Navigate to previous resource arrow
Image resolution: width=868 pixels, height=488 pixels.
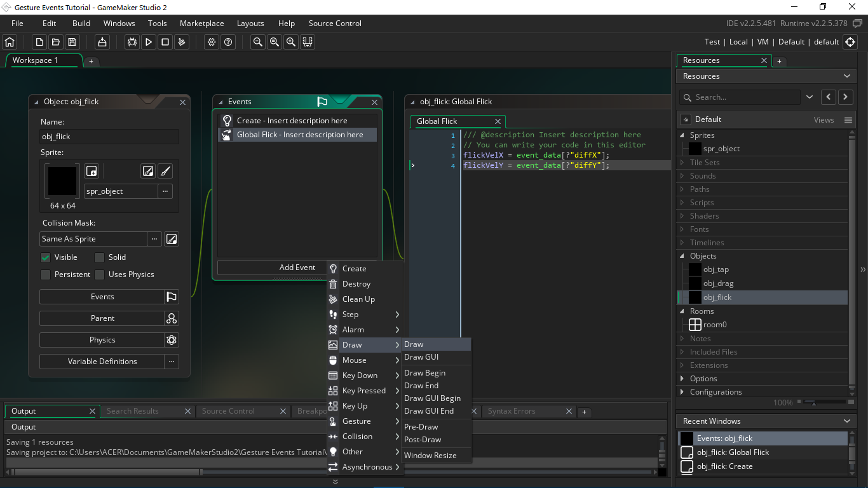(x=829, y=97)
